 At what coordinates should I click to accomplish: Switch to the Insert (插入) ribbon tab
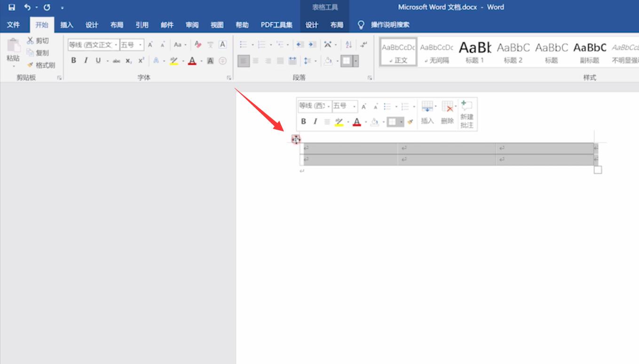(x=67, y=25)
